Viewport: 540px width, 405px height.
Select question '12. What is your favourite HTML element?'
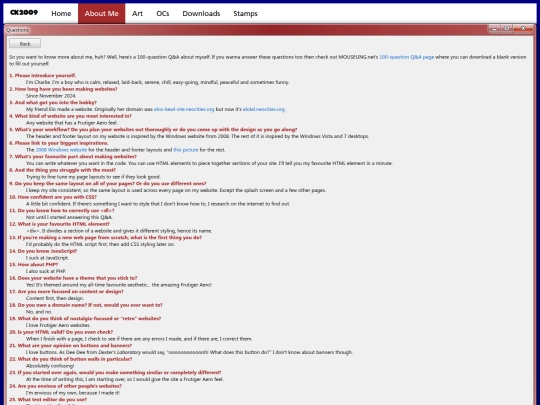pyautogui.click(x=59, y=224)
